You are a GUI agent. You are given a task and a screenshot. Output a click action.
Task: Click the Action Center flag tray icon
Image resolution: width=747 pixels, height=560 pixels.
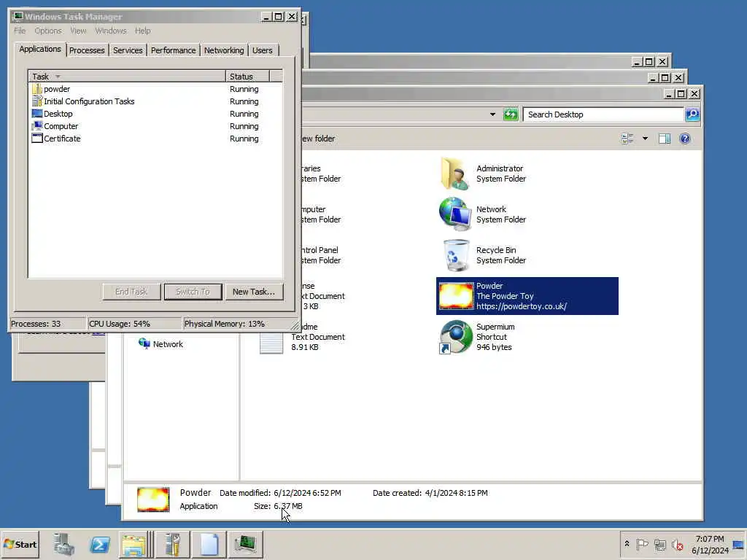[x=642, y=544]
